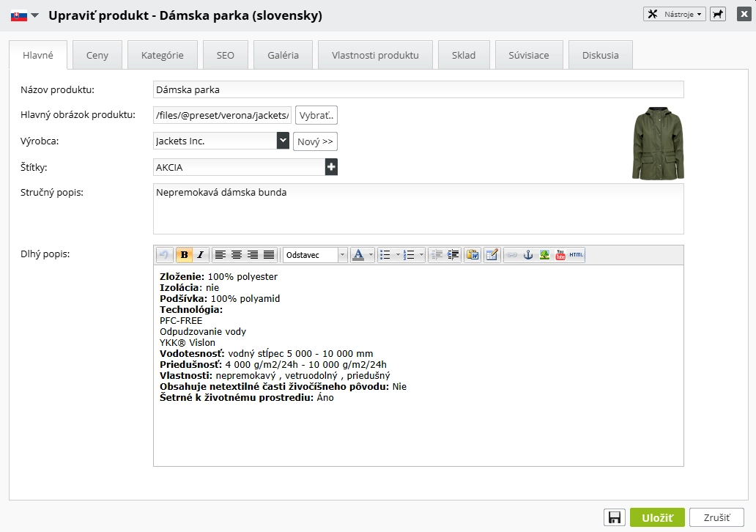Open the HTML source editor

point(577,255)
